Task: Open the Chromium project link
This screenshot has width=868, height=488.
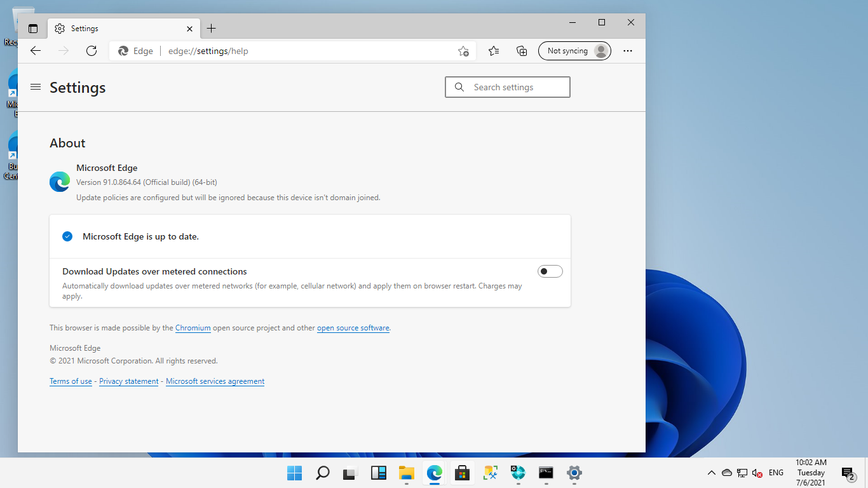Action: pos(193,328)
